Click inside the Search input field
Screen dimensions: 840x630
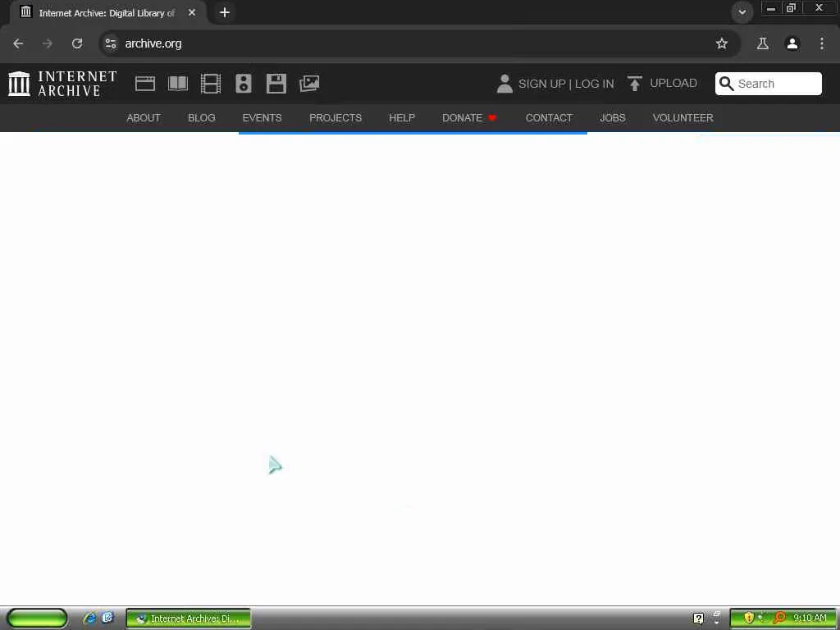click(x=768, y=84)
